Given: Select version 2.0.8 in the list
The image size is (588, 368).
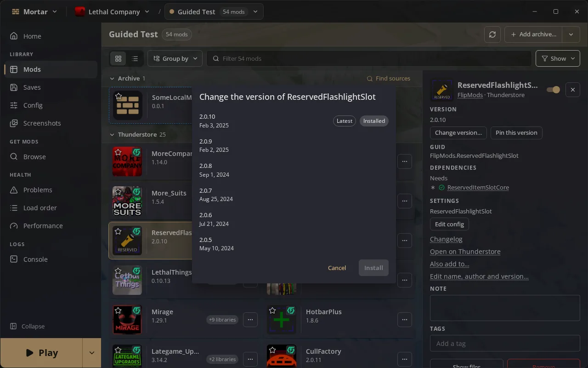Looking at the screenshot, I should click(x=294, y=170).
